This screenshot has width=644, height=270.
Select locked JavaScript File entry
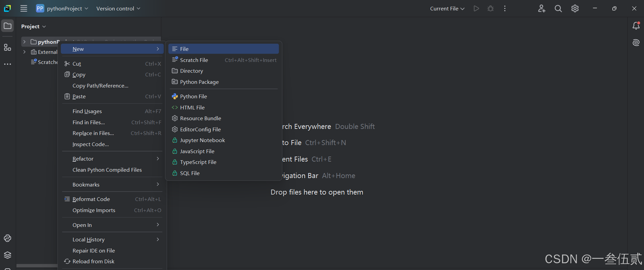point(224,151)
